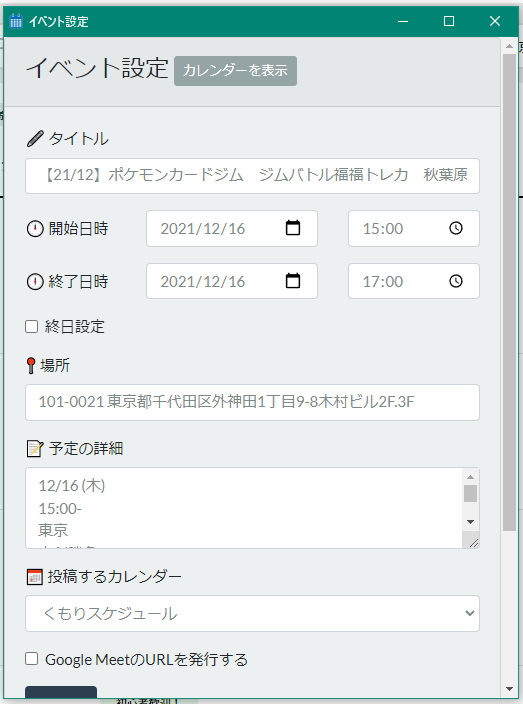Click the calendar icon beside 投稿するカレンダー
This screenshot has width=523, height=704.
35,577
